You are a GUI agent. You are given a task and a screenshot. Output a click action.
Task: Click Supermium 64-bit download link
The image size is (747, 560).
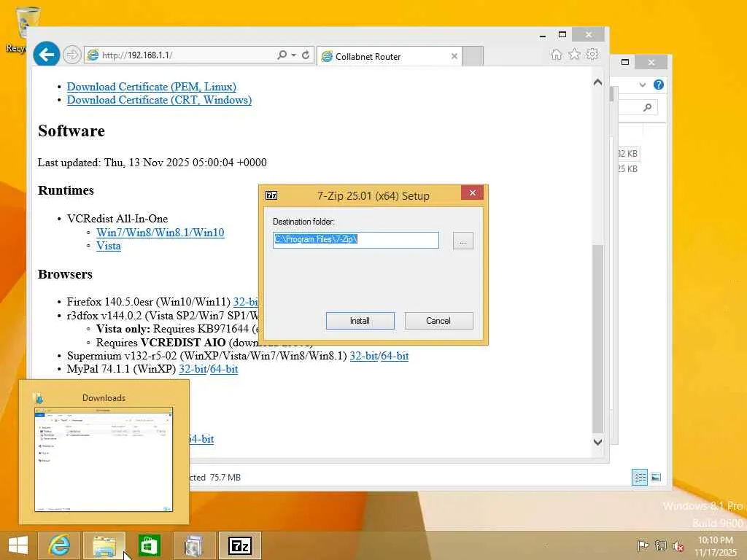coord(395,356)
